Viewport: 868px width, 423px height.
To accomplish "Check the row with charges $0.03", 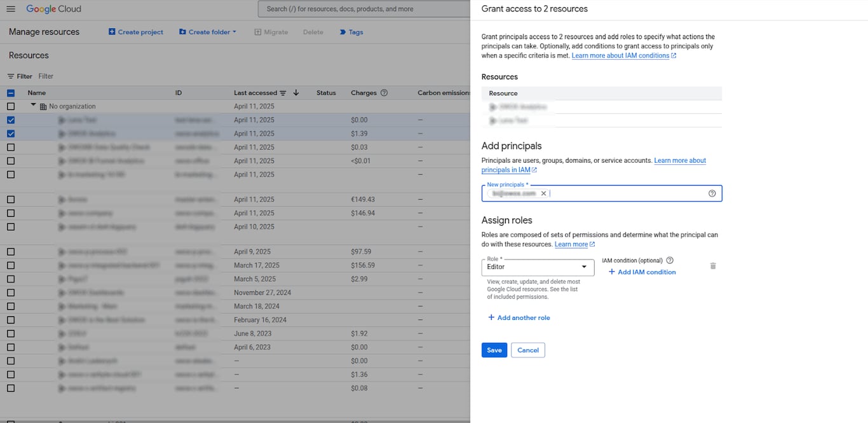I will tap(11, 148).
